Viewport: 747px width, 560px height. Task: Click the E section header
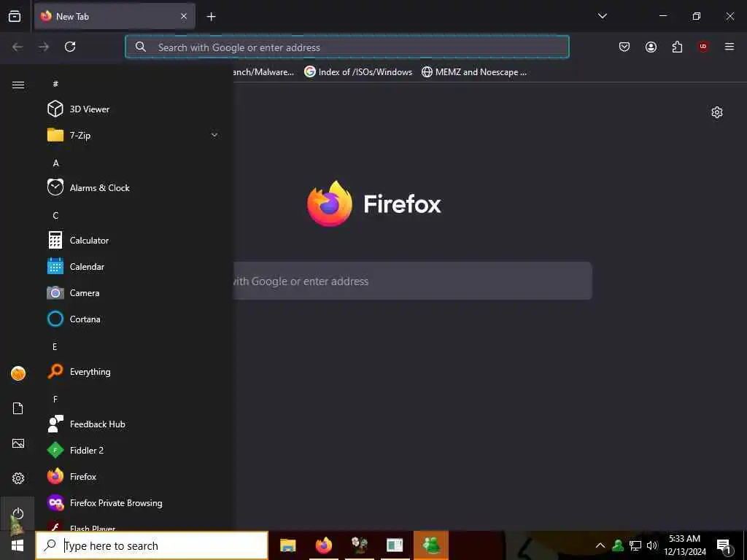(x=55, y=346)
